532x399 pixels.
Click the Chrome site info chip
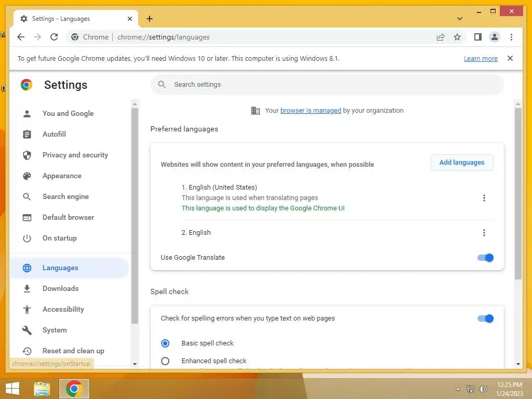pos(89,37)
